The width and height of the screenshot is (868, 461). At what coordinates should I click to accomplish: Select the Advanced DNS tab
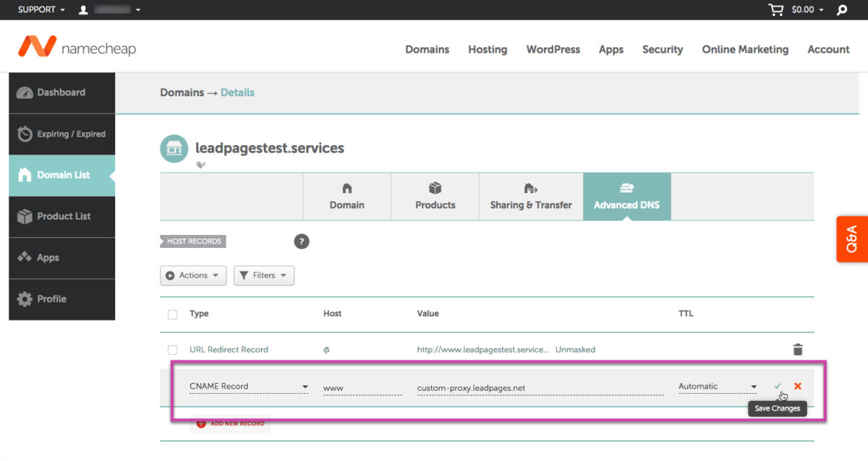coord(626,197)
